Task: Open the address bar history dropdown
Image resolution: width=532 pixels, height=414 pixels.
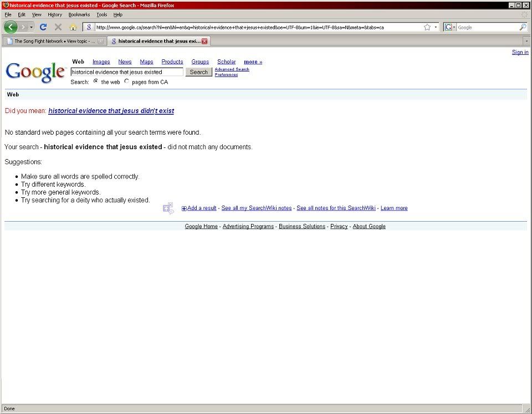Action: tap(436, 27)
